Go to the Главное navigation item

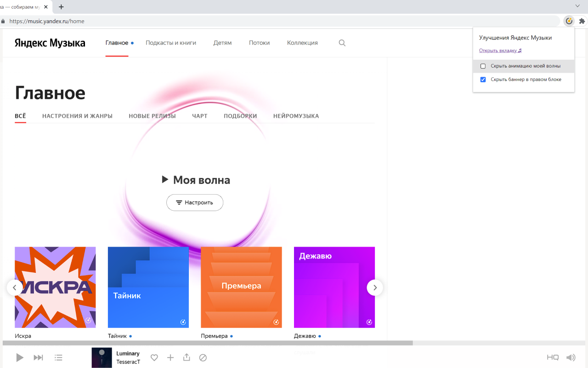point(117,43)
